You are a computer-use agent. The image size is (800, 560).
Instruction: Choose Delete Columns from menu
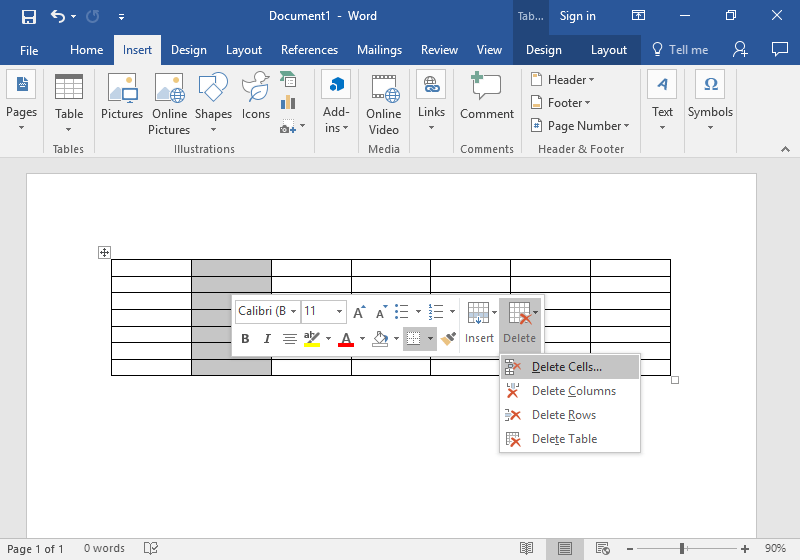(570, 391)
